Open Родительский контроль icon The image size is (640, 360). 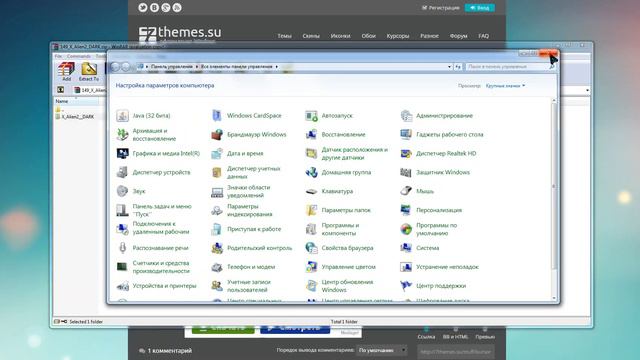click(x=217, y=248)
